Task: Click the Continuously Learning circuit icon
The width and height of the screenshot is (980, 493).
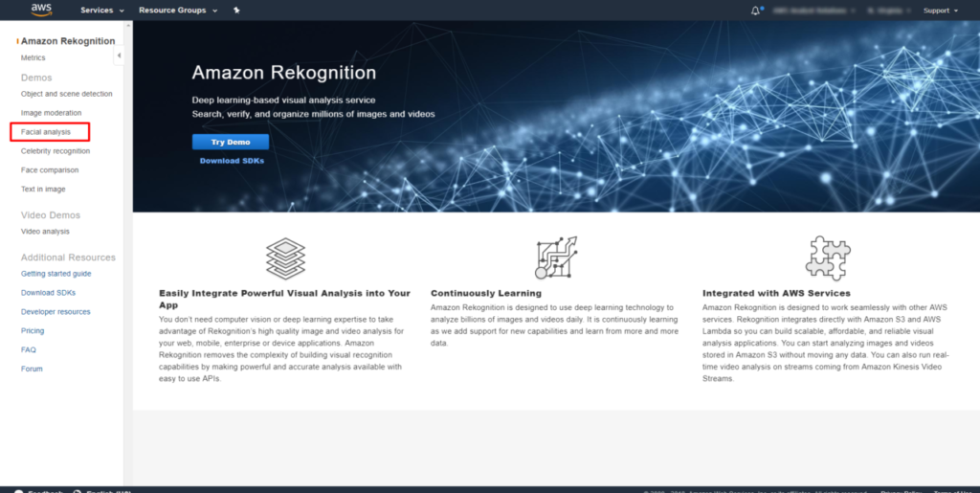Action: (x=556, y=258)
